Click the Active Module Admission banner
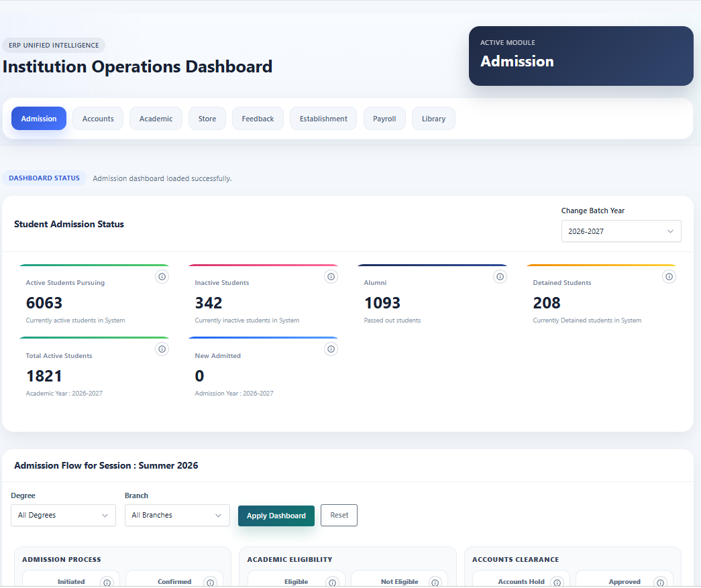 pyautogui.click(x=581, y=56)
